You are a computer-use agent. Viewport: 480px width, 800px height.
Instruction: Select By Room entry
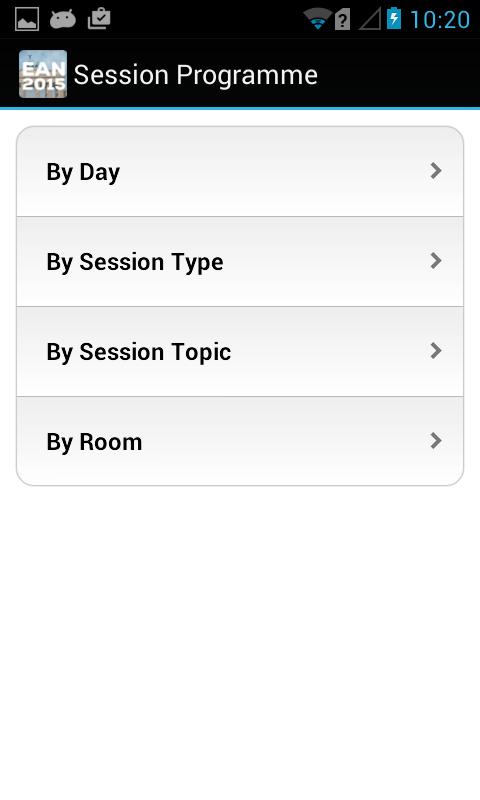240,441
